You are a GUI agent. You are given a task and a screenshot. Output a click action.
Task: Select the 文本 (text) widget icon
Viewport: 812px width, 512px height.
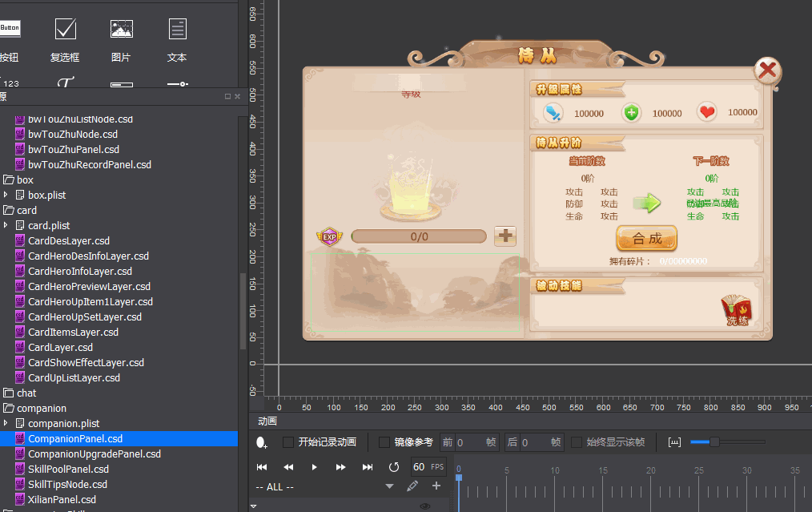click(x=177, y=30)
